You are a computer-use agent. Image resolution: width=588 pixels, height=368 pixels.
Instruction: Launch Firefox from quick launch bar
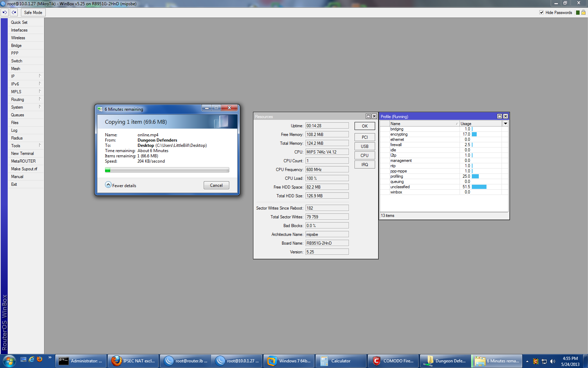40,359
